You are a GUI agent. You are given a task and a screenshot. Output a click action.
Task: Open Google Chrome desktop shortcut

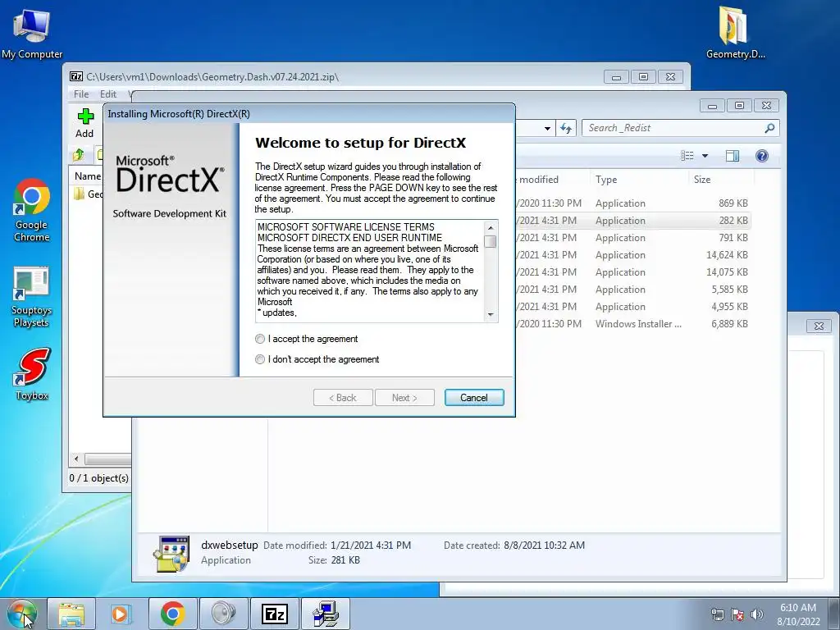pos(32,211)
